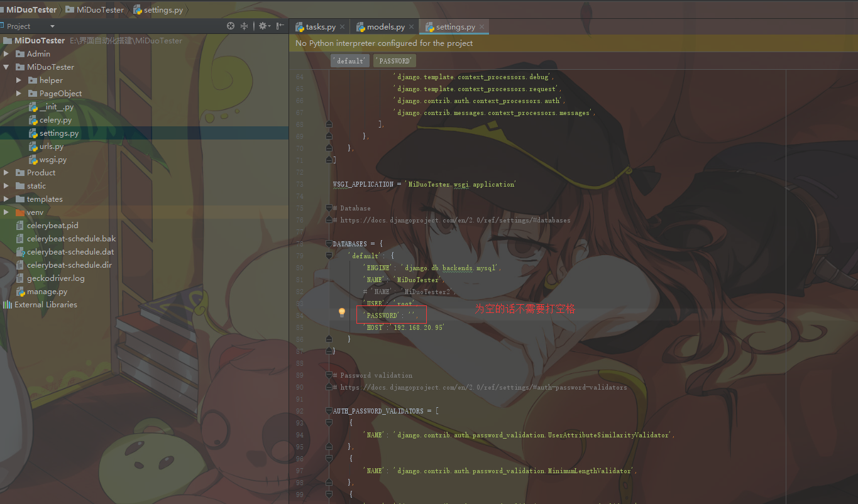
Task: Fold the 'default' dict at line 79
Action: tap(329, 256)
